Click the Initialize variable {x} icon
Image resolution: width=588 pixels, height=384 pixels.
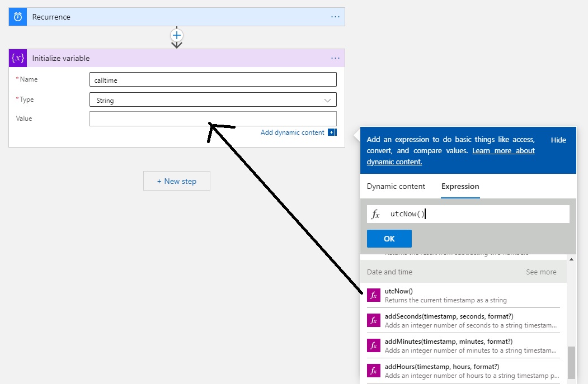pos(17,58)
